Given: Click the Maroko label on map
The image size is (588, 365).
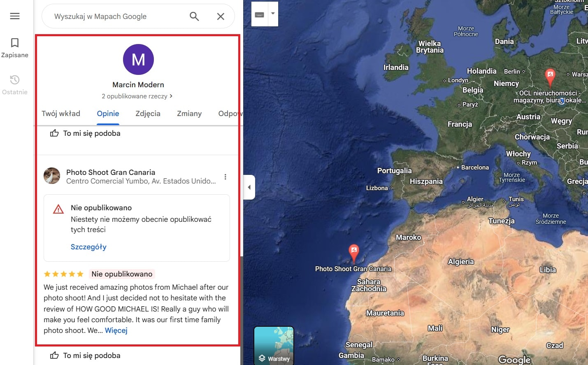Looking at the screenshot, I should pyautogui.click(x=409, y=237).
